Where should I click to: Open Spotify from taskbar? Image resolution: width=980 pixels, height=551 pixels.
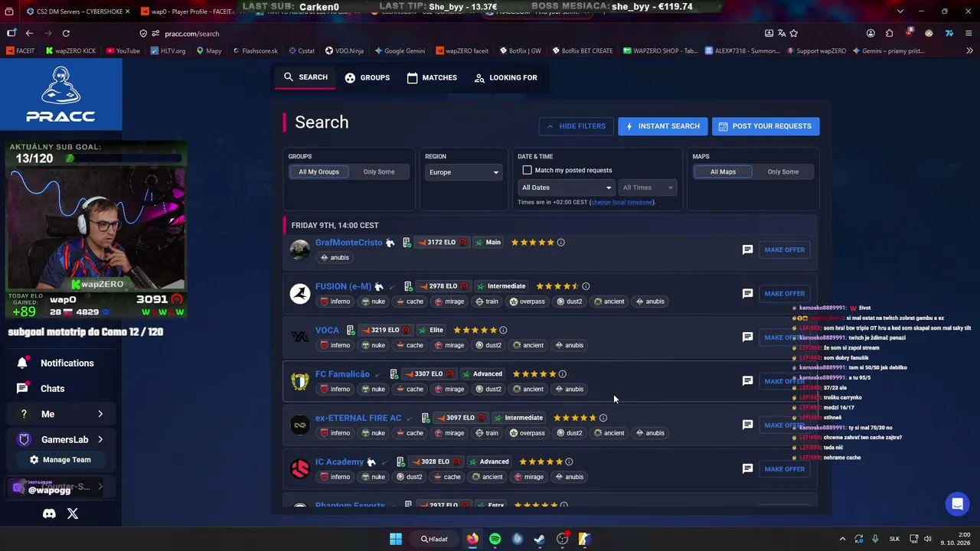(x=495, y=539)
